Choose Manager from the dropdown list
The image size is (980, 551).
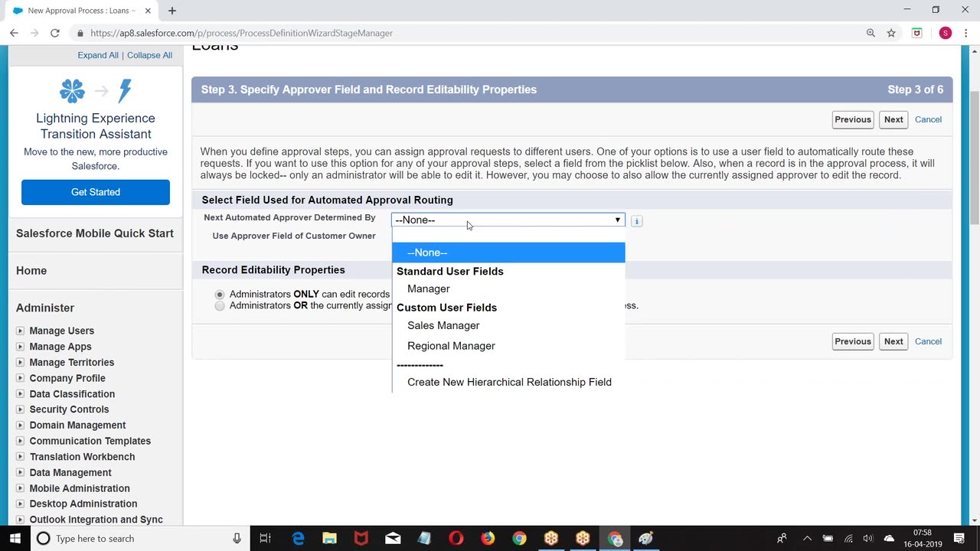click(508, 289)
